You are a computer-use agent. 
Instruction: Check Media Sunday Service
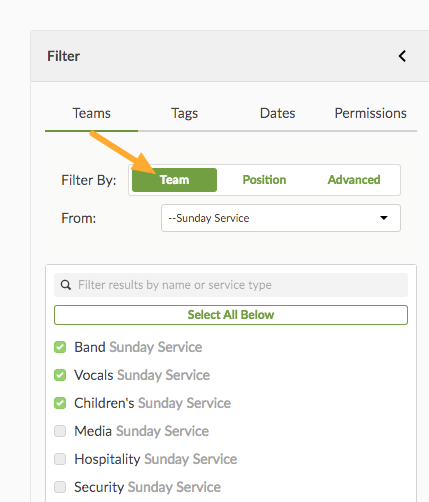(x=60, y=431)
